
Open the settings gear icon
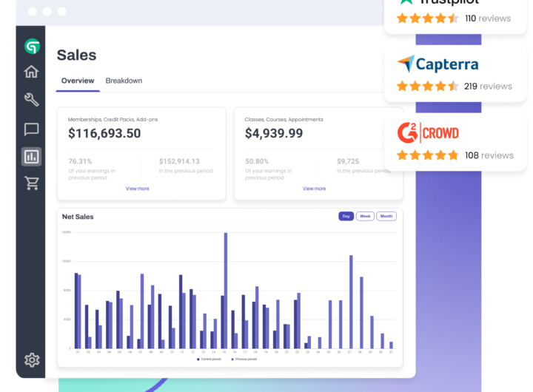[31, 360]
